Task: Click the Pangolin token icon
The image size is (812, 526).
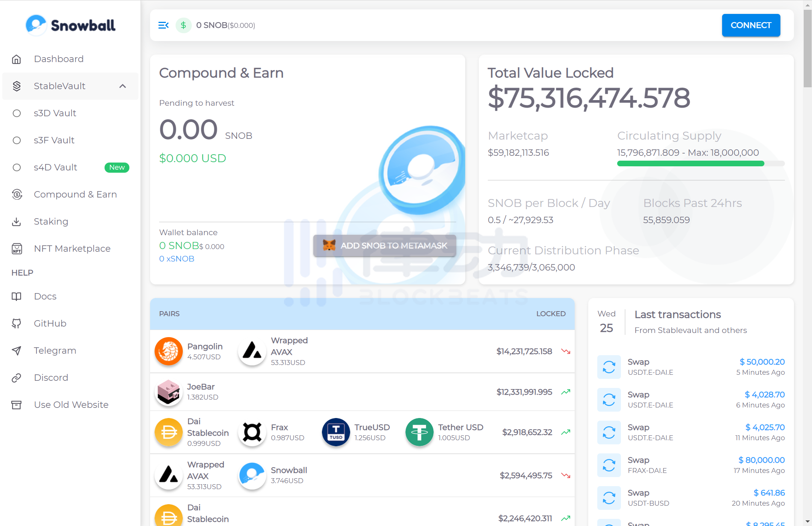Action: pyautogui.click(x=168, y=351)
